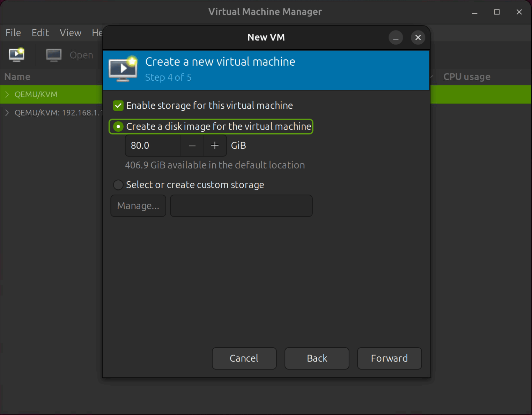The image size is (532, 415).
Task: Open the View menu
Action: click(71, 32)
